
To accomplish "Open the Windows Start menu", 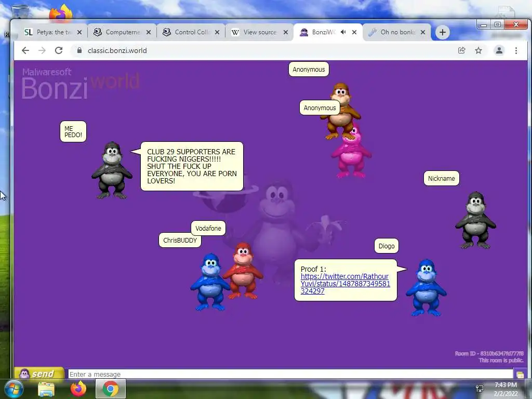I will (x=14, y=389).
